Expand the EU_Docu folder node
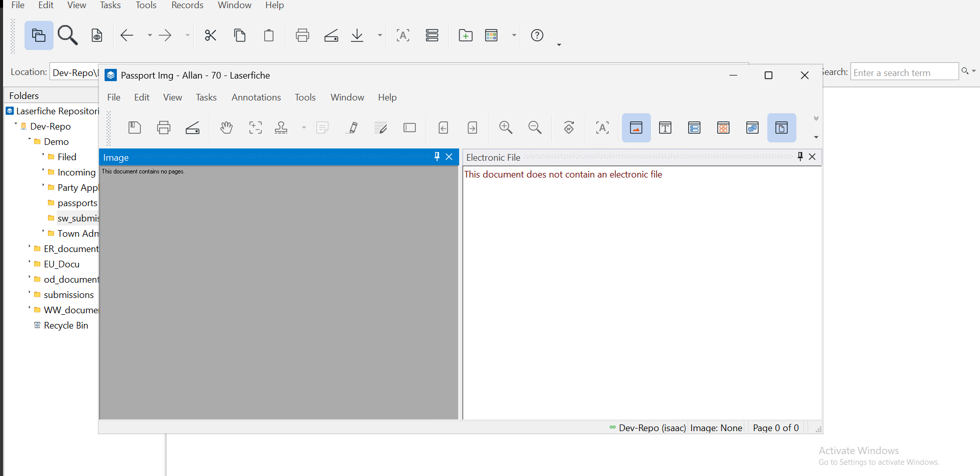Screen dimensions: 980x476 (x=30, y=262)
